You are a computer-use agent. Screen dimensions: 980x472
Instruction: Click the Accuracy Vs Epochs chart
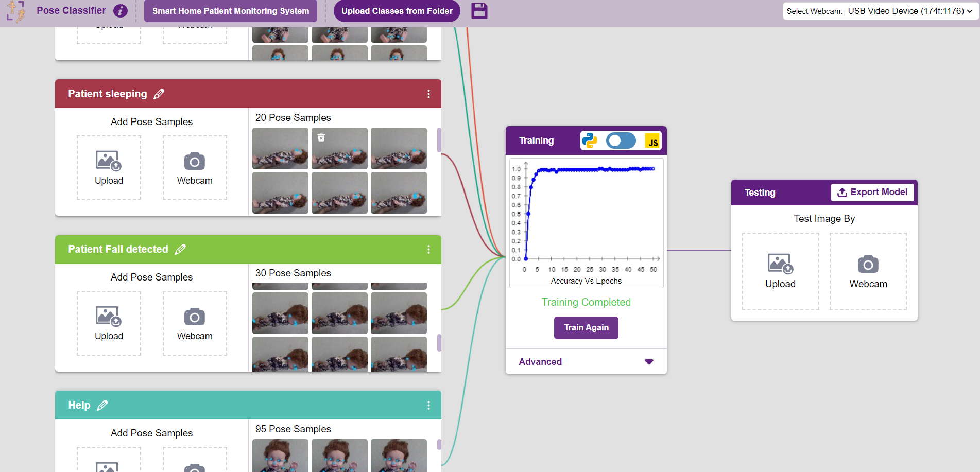coord(586,223)
